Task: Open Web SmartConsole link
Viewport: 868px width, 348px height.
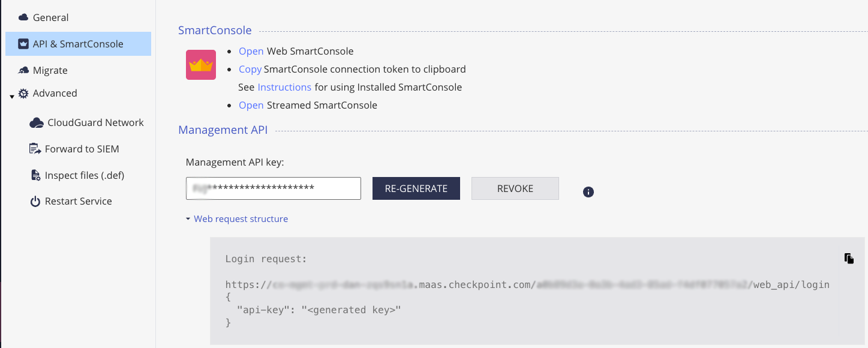Action: [x=251, y=51]
